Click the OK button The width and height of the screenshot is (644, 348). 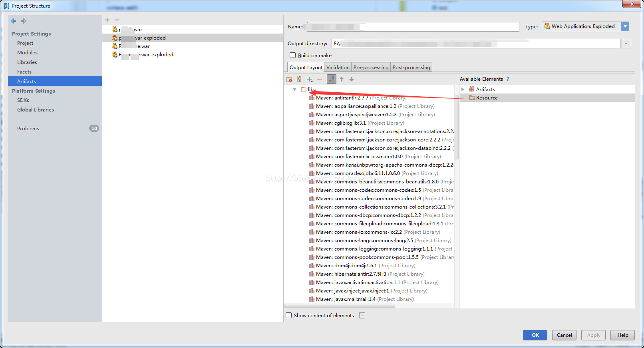535,335
